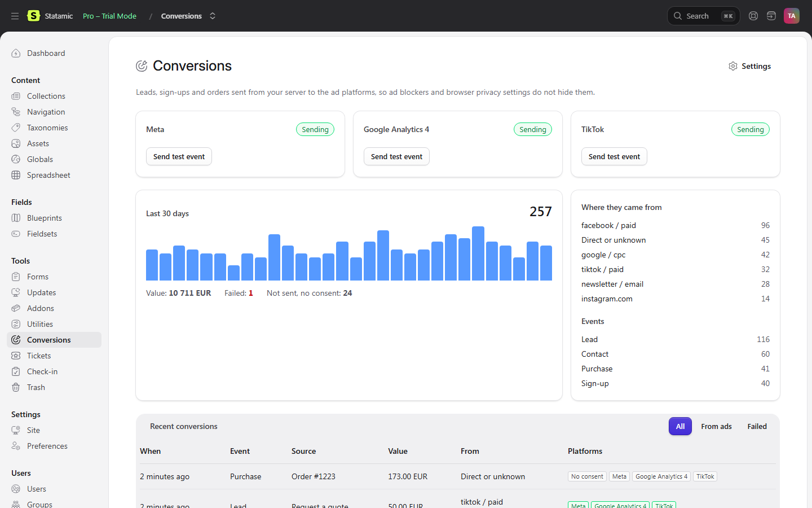Click the 'instagram.com' source row
812x508 pixels.
676,299
